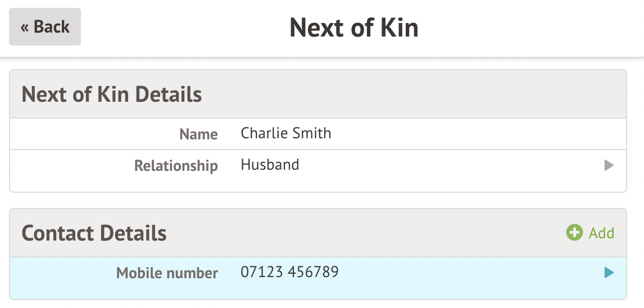The height and width of the screenshot is (308, 644).
Task: Select the Next of Kin Details header
Action: [111, 94]
